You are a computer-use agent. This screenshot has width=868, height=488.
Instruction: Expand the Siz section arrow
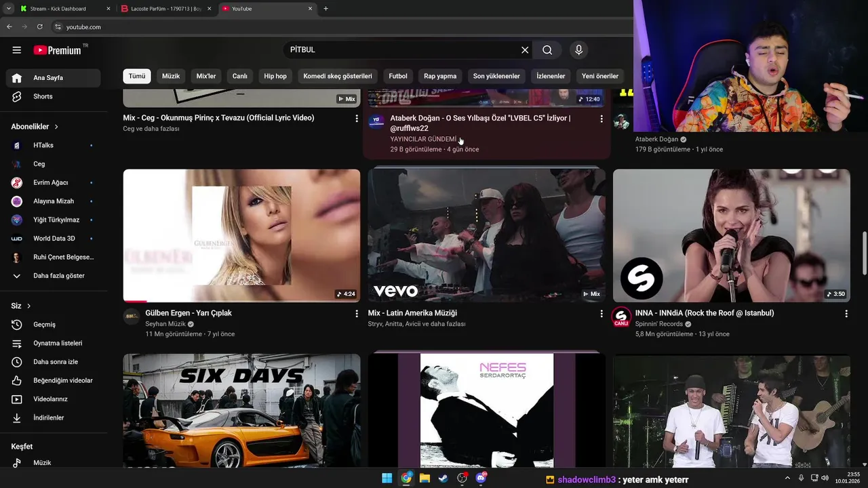[28, 306]
